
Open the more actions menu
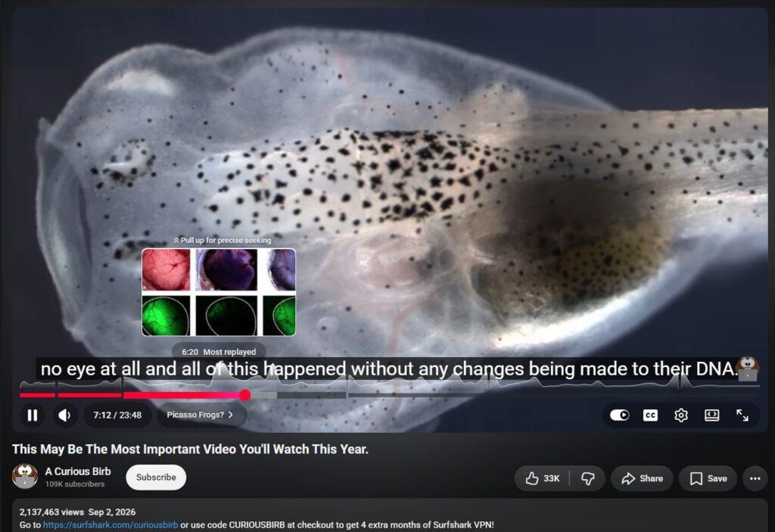pos(755,478)
